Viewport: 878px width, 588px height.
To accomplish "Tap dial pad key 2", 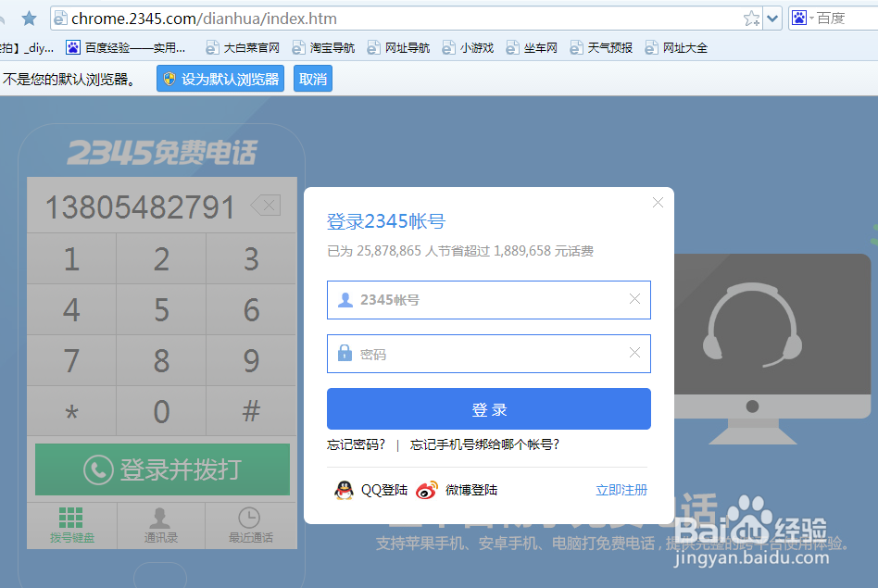I will pyautogui.click(x=161, y=258).
